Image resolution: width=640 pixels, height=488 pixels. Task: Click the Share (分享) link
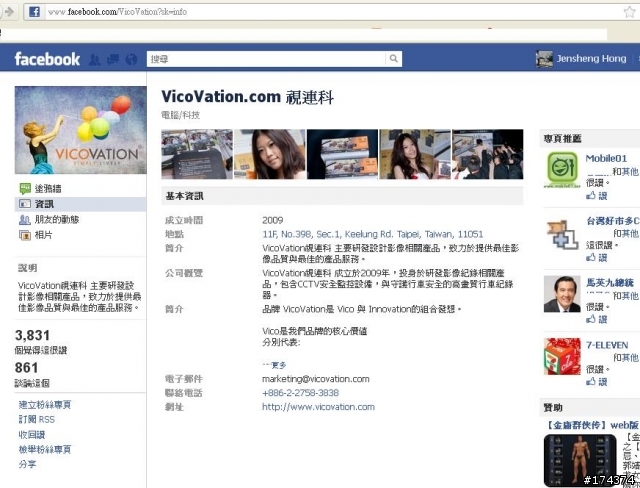click(27, 464)
